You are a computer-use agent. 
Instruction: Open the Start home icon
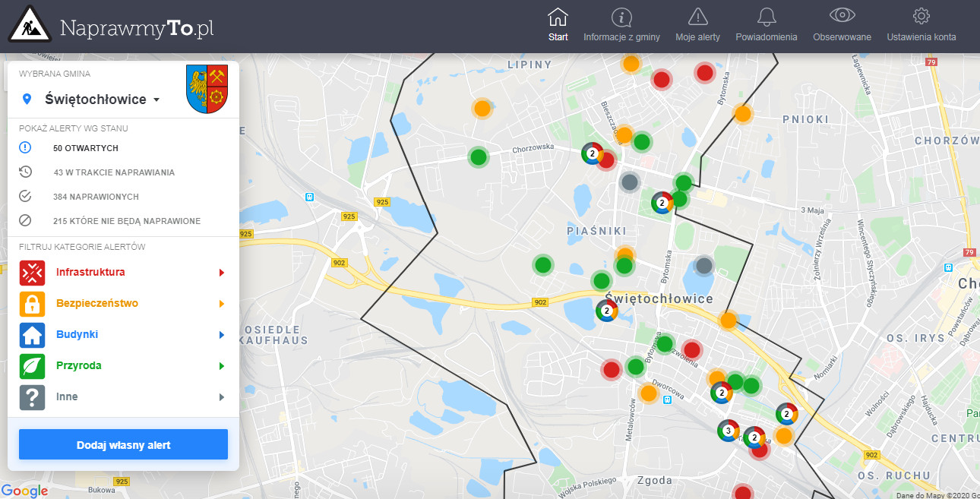[558, 17]
